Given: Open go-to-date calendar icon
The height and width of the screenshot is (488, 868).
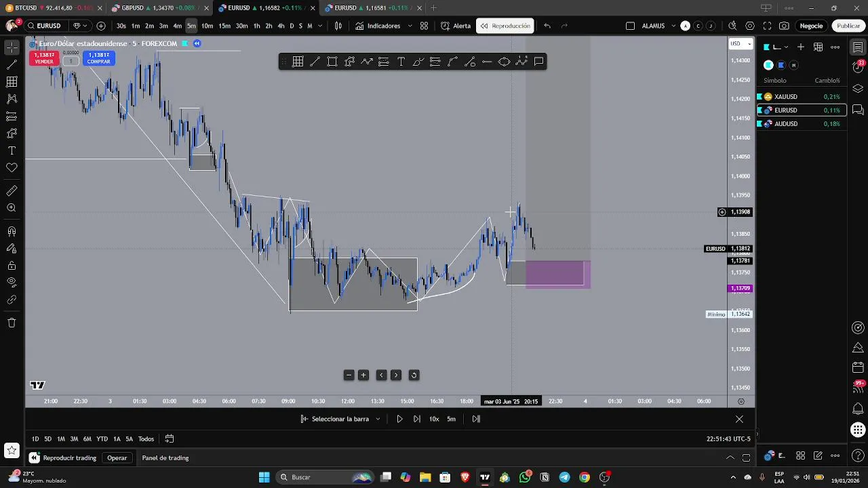Looking at the screenshot, I should pos(170,439).
